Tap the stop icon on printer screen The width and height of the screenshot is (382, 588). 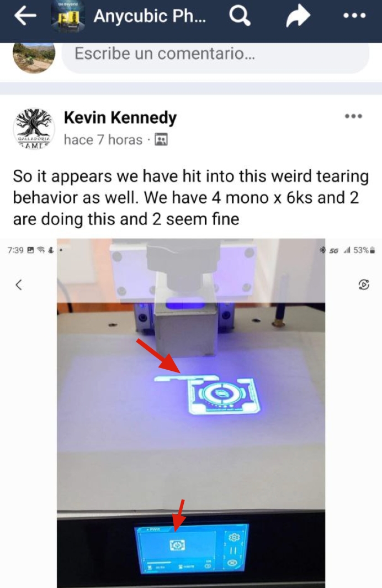tap(232, 563)
